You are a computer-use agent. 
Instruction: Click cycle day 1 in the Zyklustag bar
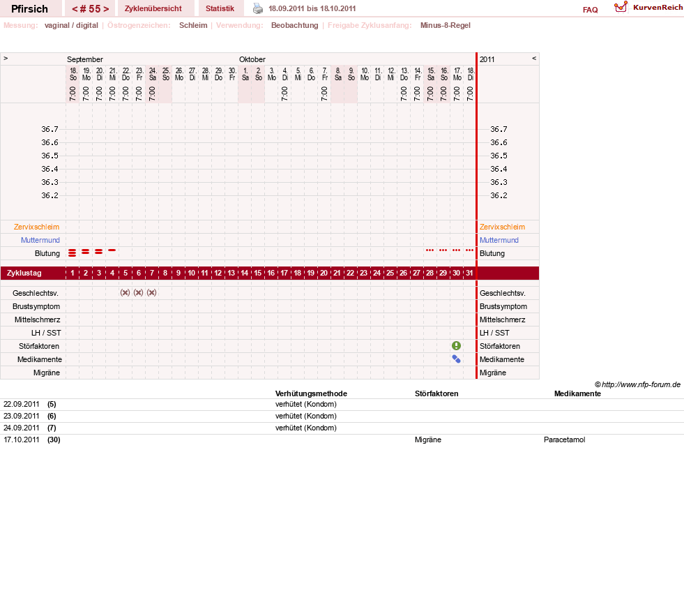[x=73, y=273]
